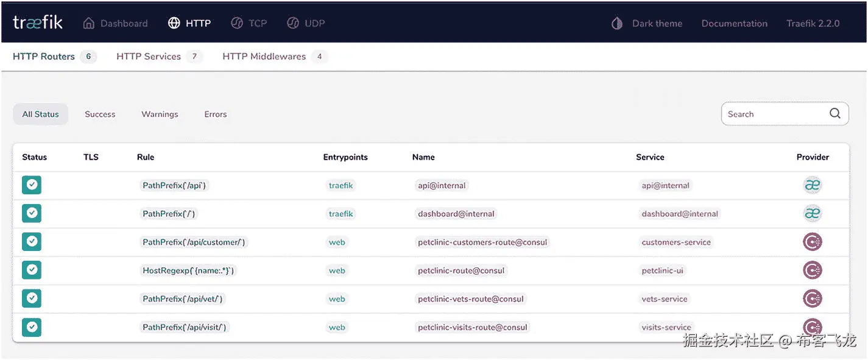Open the Dashboard home page
The image size is (868, 360).
(x=115, y=23)
